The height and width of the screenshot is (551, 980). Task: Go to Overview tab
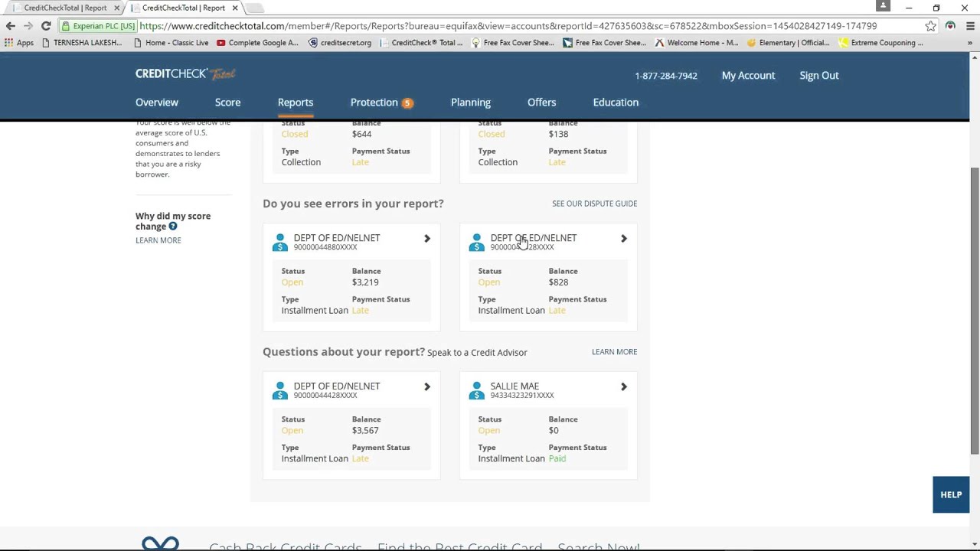[x=157, y=103]
